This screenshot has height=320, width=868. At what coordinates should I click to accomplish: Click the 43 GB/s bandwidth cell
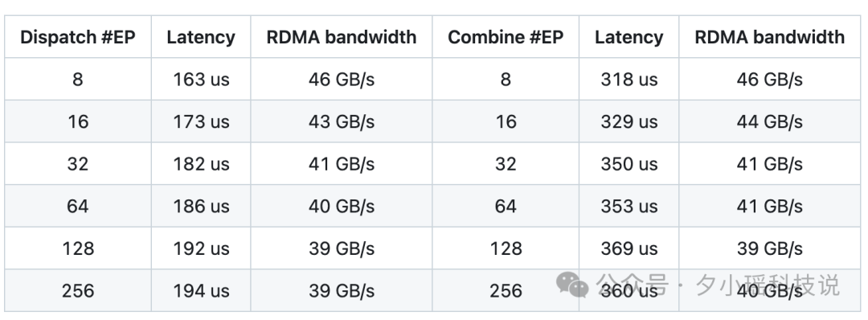[342, 121]
